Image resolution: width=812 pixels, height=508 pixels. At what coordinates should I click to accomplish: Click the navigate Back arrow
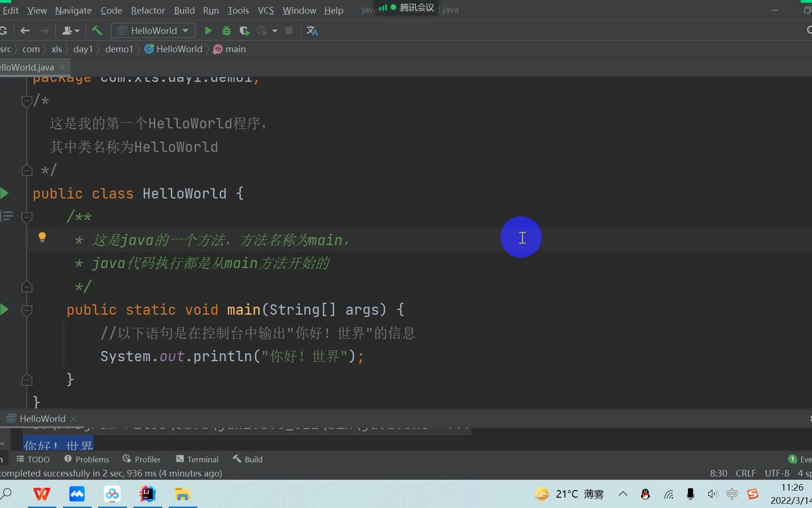coord(25,31)
